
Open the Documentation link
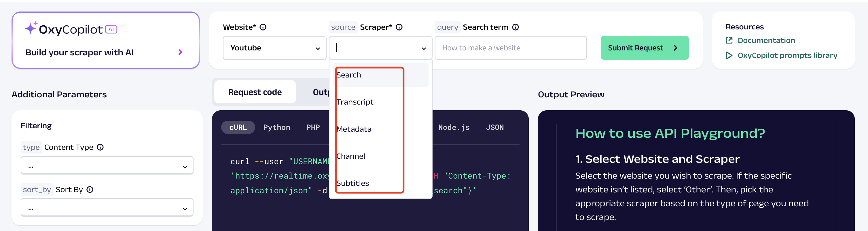coord(766,40)
